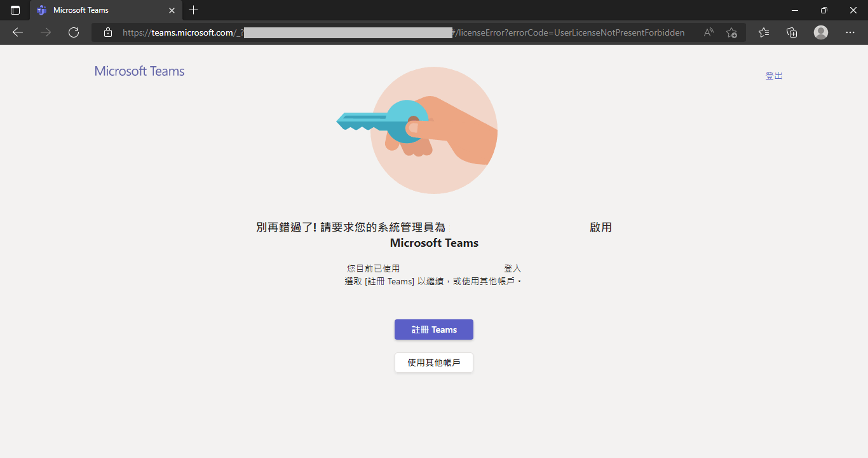
Task: Open the Read aloud icon in address bar
Action: point(709,32)
